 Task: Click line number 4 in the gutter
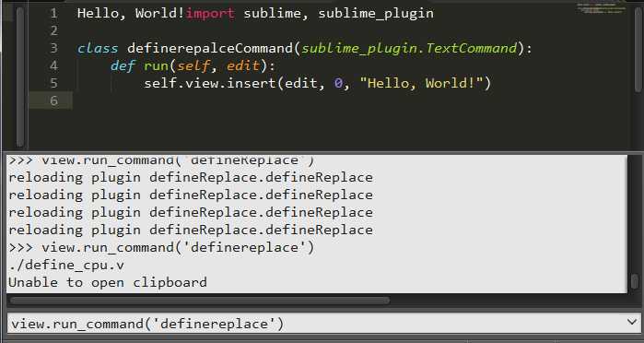(x=54, y=65)
